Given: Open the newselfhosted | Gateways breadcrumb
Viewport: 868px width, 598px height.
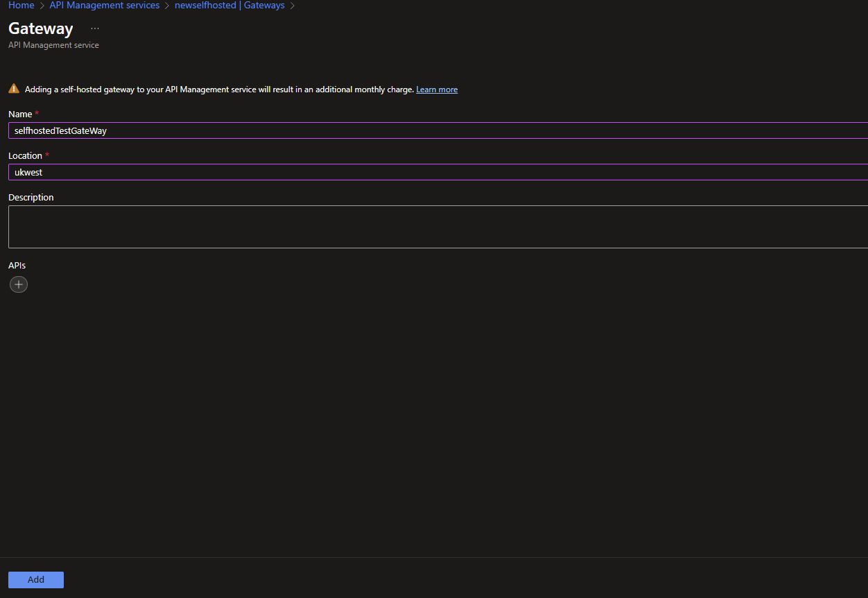Looking at the screenshot, I should (x=229, y=6).
